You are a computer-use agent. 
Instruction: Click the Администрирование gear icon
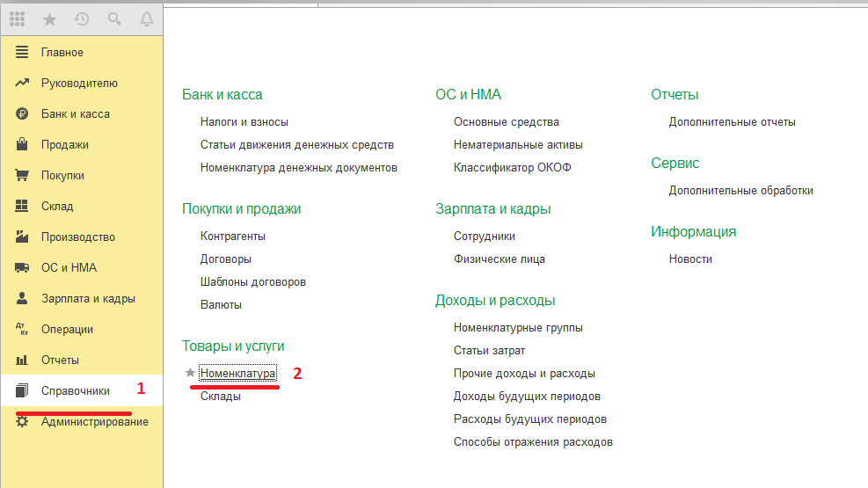(22, 421)
